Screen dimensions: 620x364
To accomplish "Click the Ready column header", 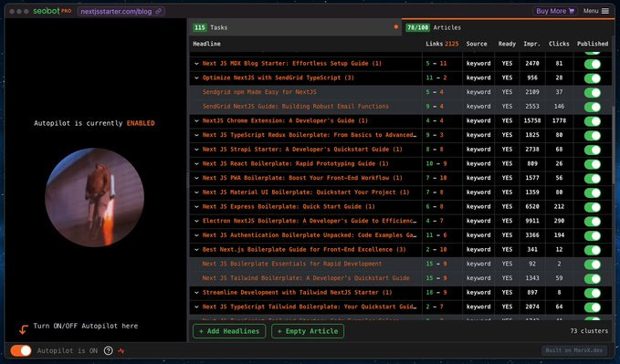I will click(507, 44).
